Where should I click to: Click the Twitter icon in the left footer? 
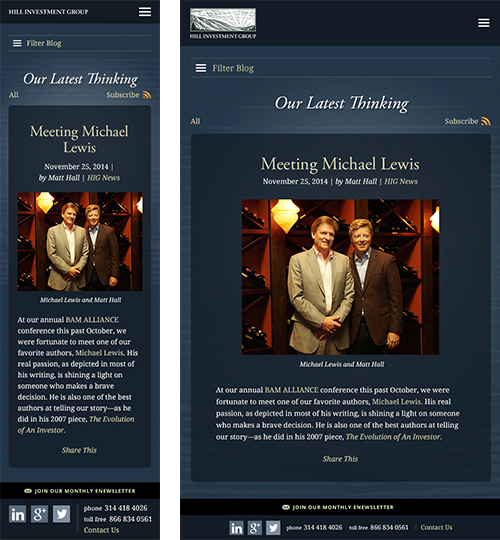coord(62,514)
